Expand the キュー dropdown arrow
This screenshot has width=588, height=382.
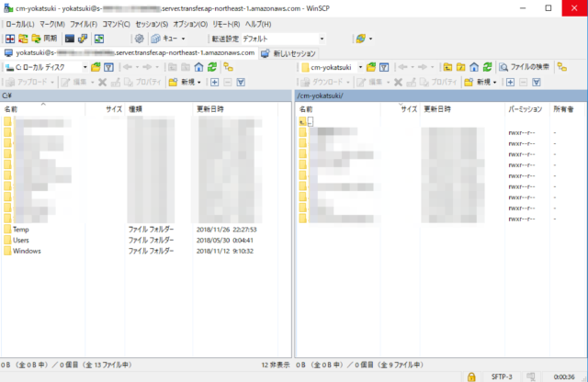tap(183, 39)
